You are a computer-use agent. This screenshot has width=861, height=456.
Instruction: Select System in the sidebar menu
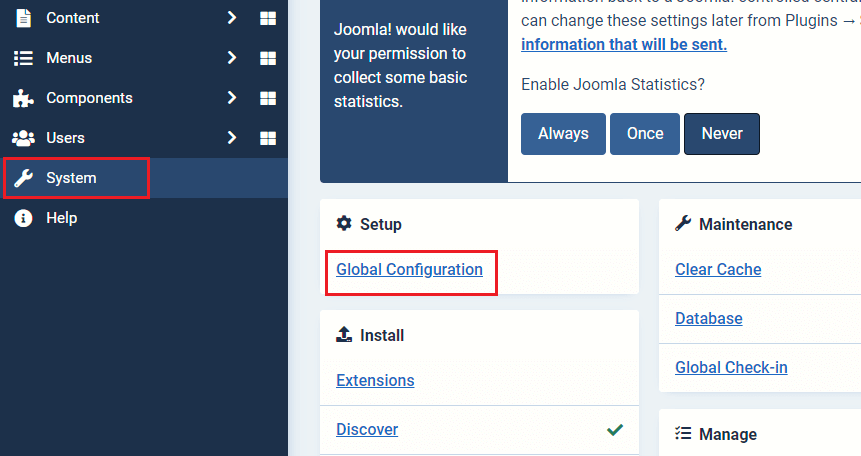tap(72, 178)
